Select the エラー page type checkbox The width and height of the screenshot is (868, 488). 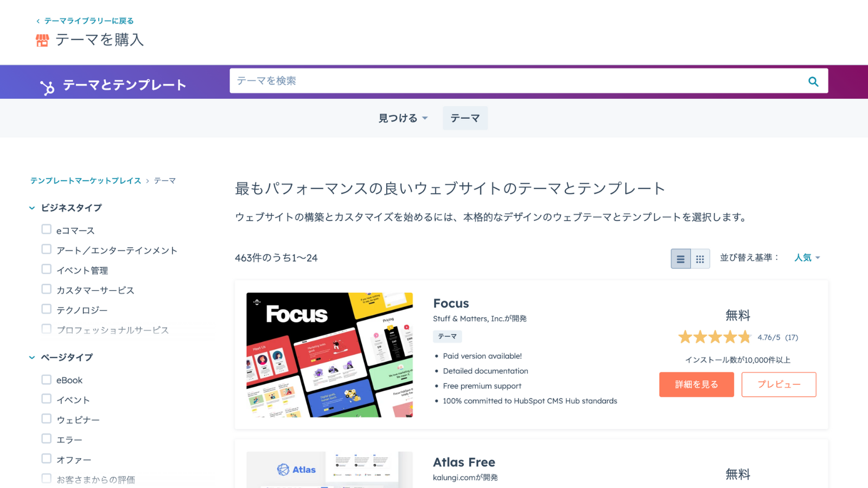(x=47, y=439)
